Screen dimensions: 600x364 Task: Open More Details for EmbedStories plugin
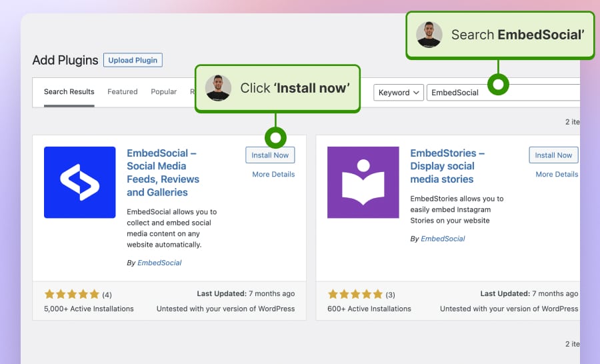coord(557,174)
